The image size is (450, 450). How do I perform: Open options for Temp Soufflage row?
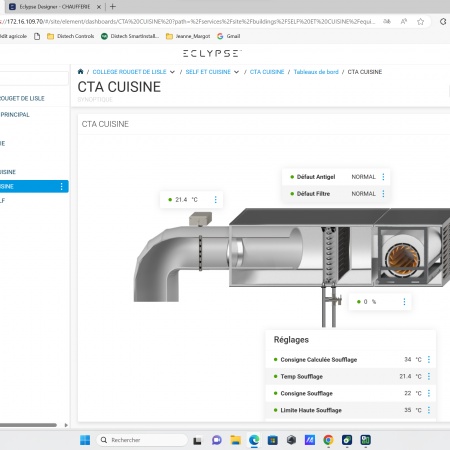coord(429,376)
